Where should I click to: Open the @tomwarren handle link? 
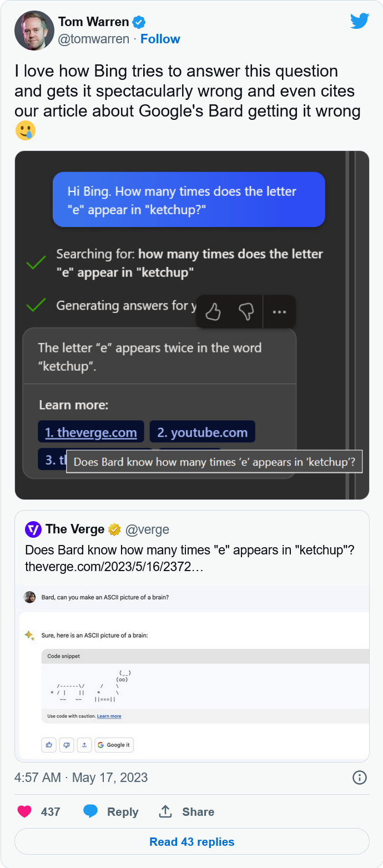[94, 39]
